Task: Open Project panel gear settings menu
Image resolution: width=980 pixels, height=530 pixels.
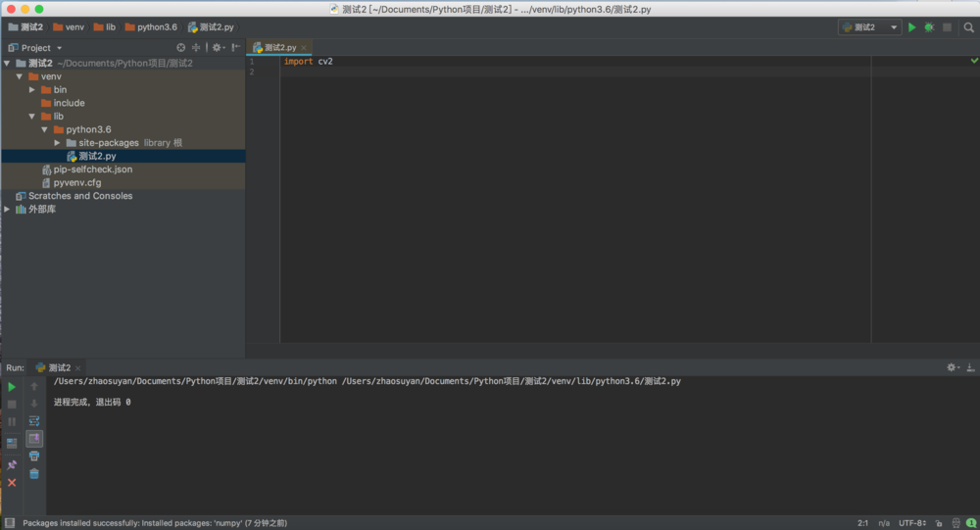Action: point(218,47)
